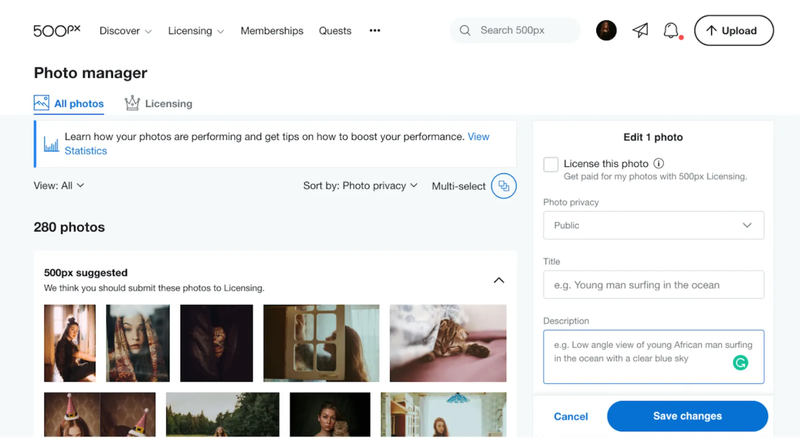
Task: Click the green Grammarly icon in Description
Action: pos(740,363)
